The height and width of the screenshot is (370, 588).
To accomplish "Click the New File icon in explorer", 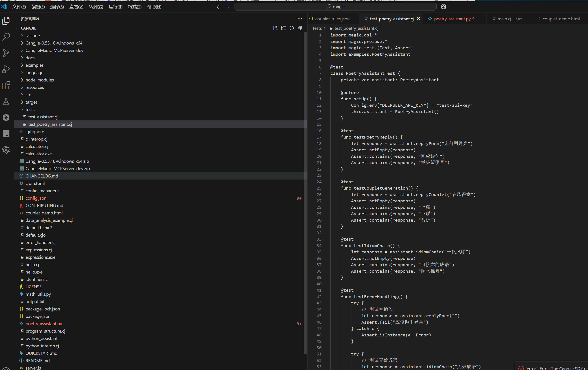I will 276,28.
